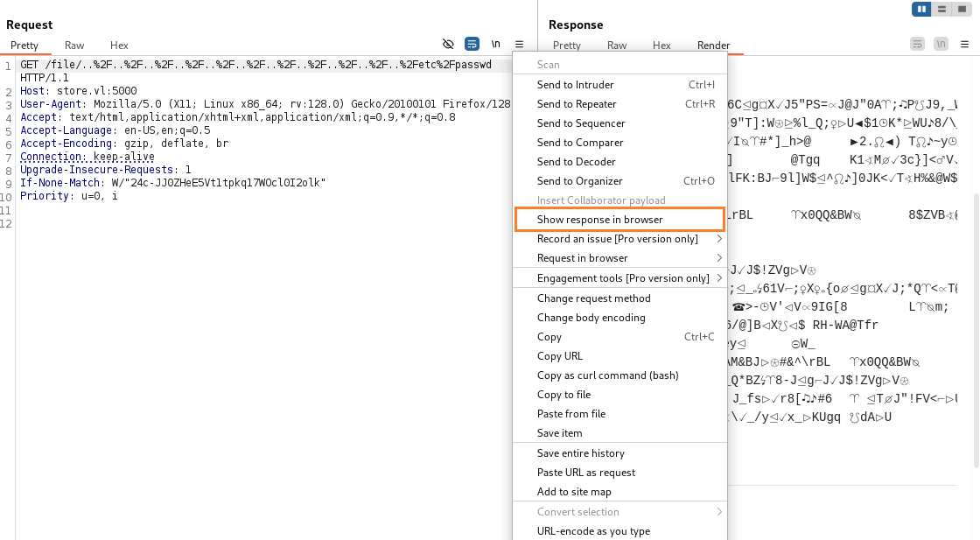Select the Request Pretty tab
Viewport: 980px width, 540px height.
click(24, 45)
